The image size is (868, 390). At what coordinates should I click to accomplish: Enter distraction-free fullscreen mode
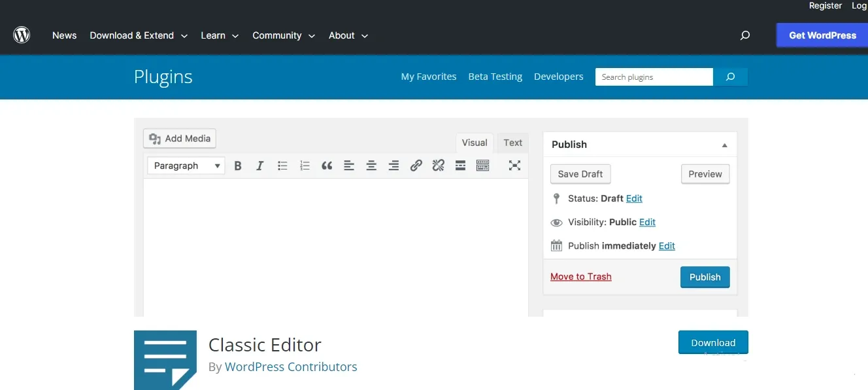514,166
